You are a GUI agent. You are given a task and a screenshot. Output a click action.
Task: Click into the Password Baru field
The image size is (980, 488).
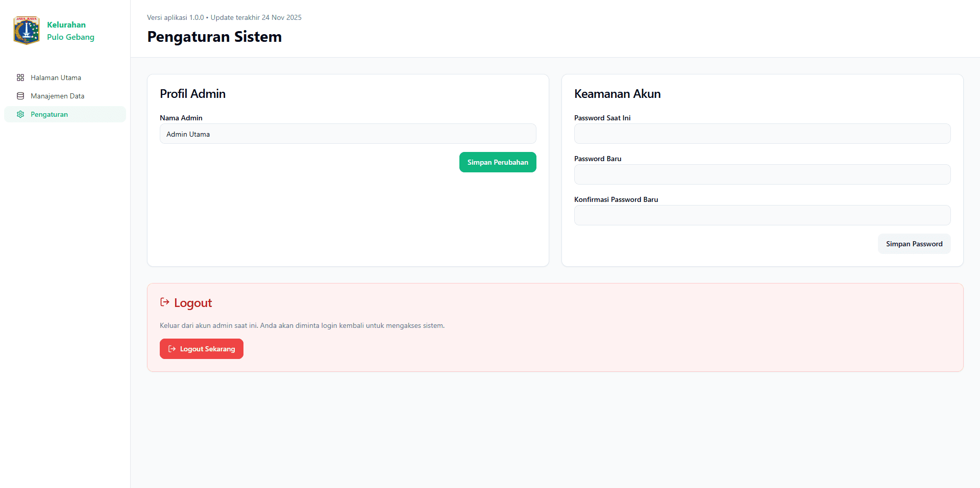pos(762,174)
